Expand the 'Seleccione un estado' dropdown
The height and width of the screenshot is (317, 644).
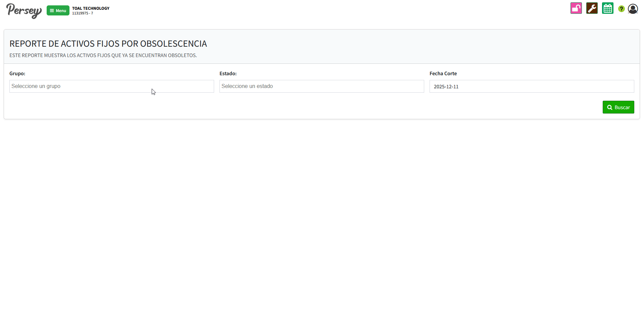click(321, 86)
